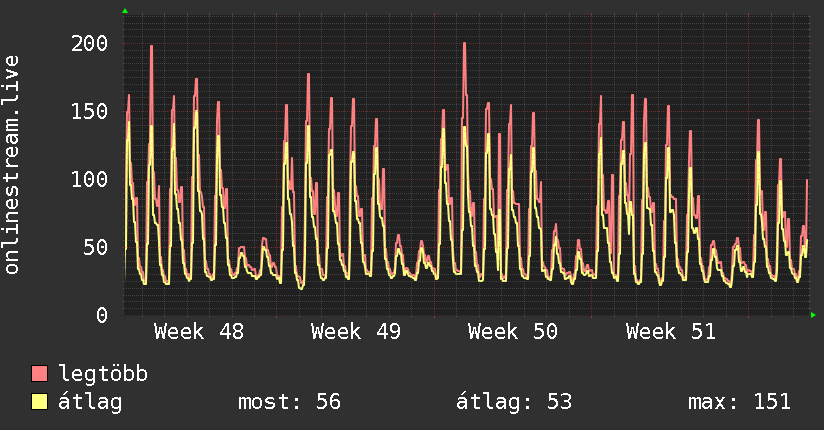Click the Week 49 axis label
The image size is (824, 430).
(356, 332)
